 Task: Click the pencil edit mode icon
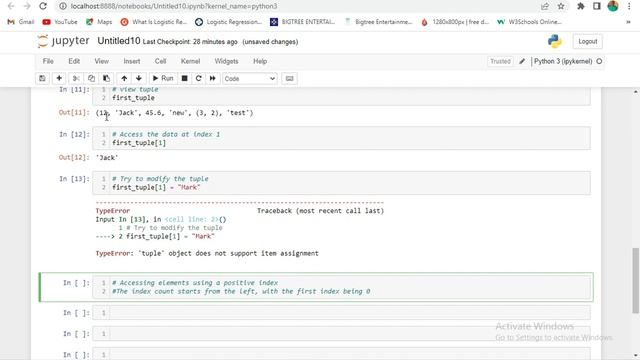pyautogui.click(x=522, y=61)
